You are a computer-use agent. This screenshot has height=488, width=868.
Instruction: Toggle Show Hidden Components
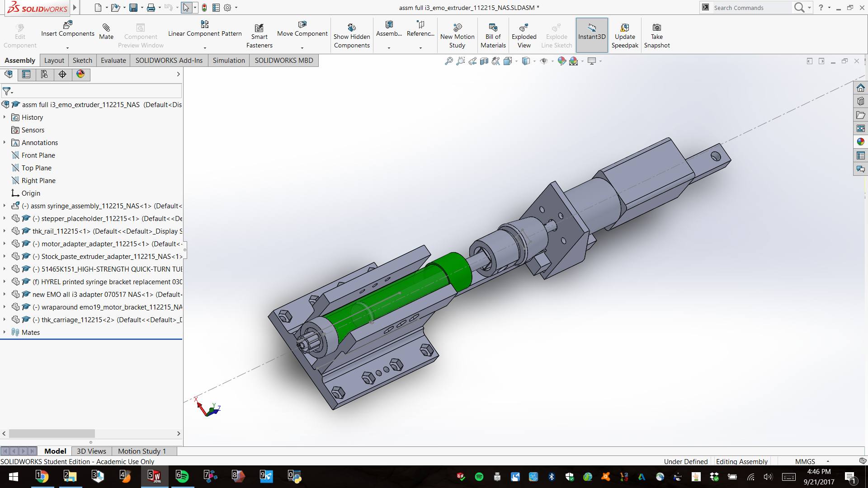tap(352, 34)
